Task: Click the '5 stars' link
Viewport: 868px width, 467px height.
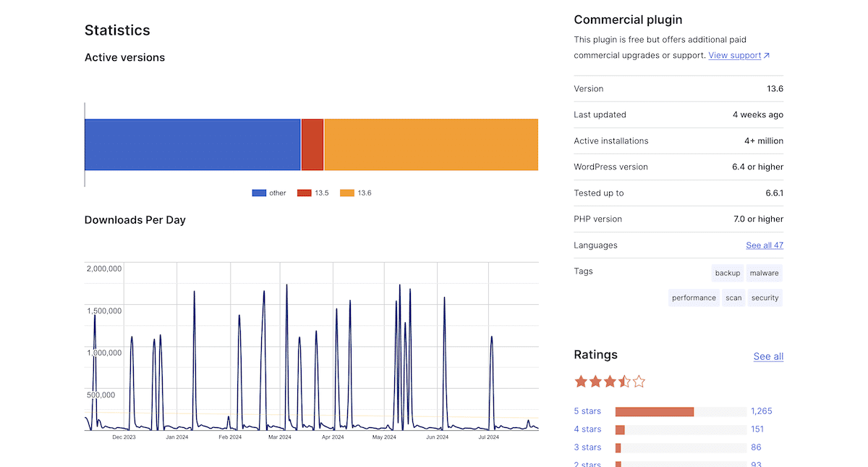Action: point(587,411)
